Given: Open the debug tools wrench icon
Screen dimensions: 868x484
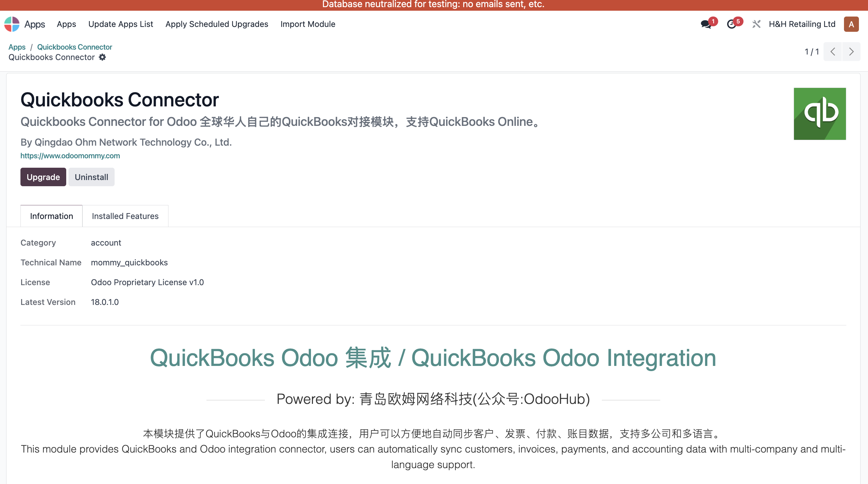Looking at the screenshot, I should click(x=756, y=24).
